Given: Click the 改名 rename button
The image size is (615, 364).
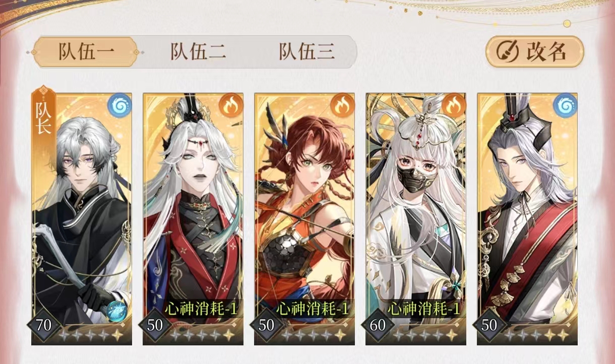Looking at the screenshot, I should coord(535,51).
